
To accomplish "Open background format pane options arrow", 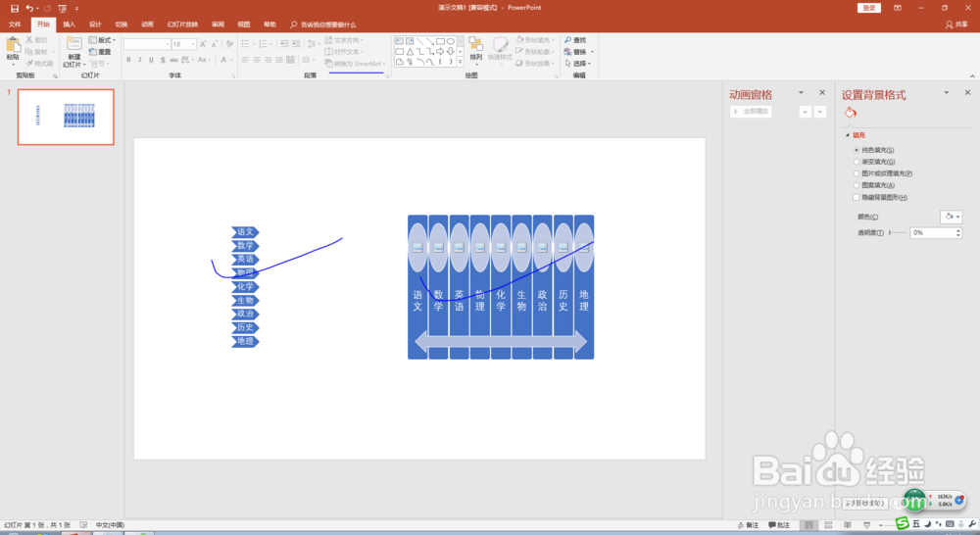I will pos(947,92).
